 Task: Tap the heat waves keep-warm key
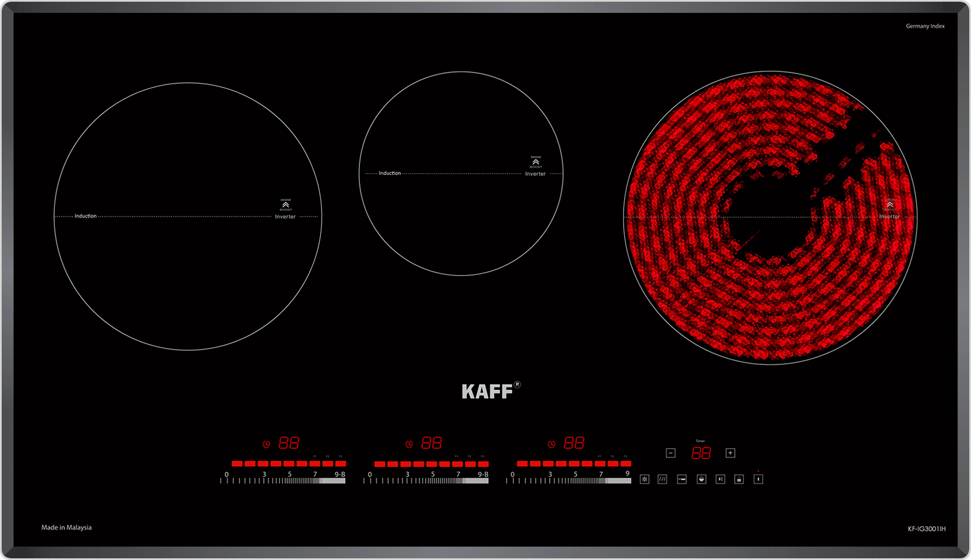663,479
